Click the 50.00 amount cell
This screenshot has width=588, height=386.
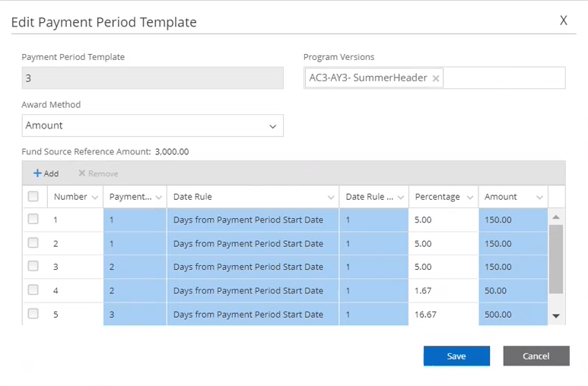513,290
